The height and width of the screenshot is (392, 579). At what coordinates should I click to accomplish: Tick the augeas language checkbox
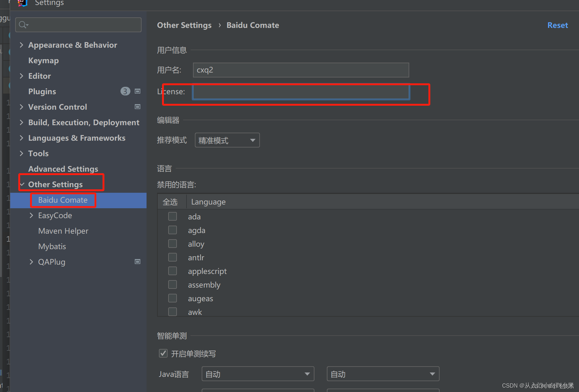173,298
